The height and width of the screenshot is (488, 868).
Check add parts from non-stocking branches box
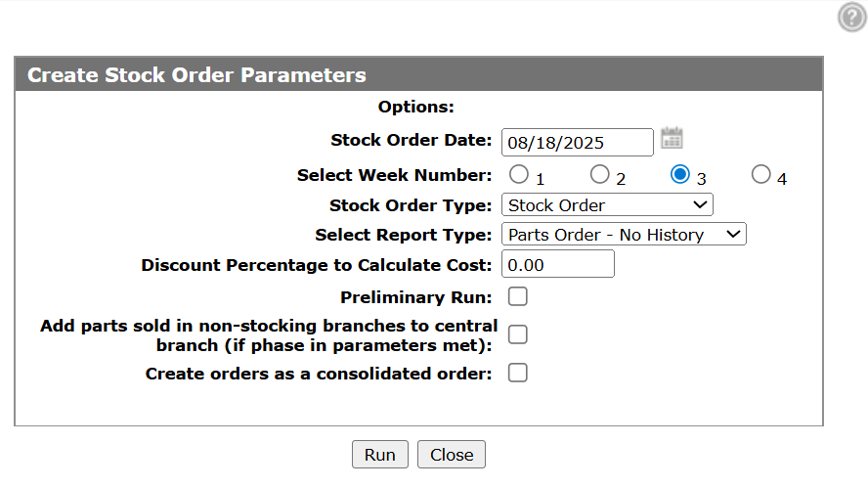tap(518, 334)
